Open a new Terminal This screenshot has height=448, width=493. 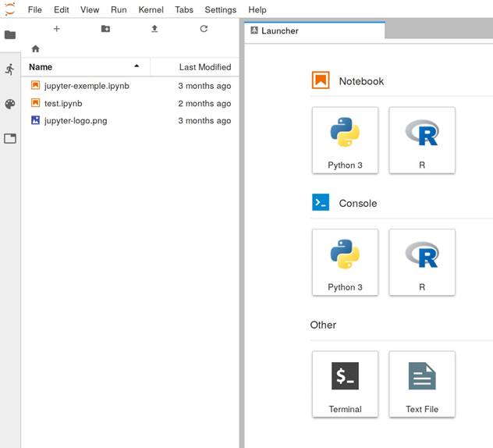click(345, 383)
